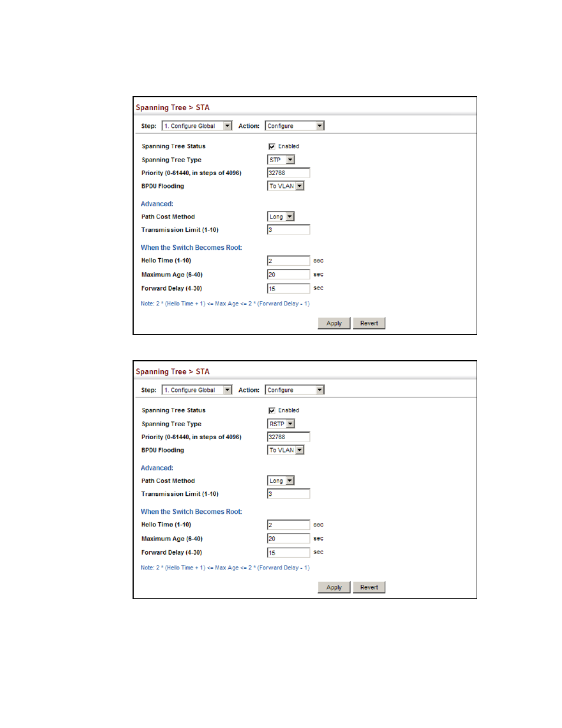The width and height of the screenshot is (562, 728).
Task: Click 'When the Switch Becomes Root:' in the RSTP panel
Action: pyautogui.click(x=191, y=512)
